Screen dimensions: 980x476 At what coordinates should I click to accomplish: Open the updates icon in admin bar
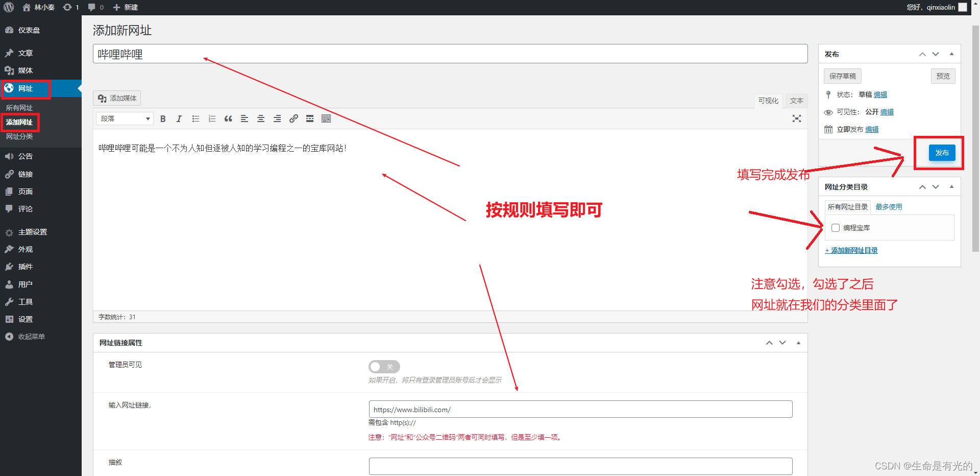pos(71,7)
